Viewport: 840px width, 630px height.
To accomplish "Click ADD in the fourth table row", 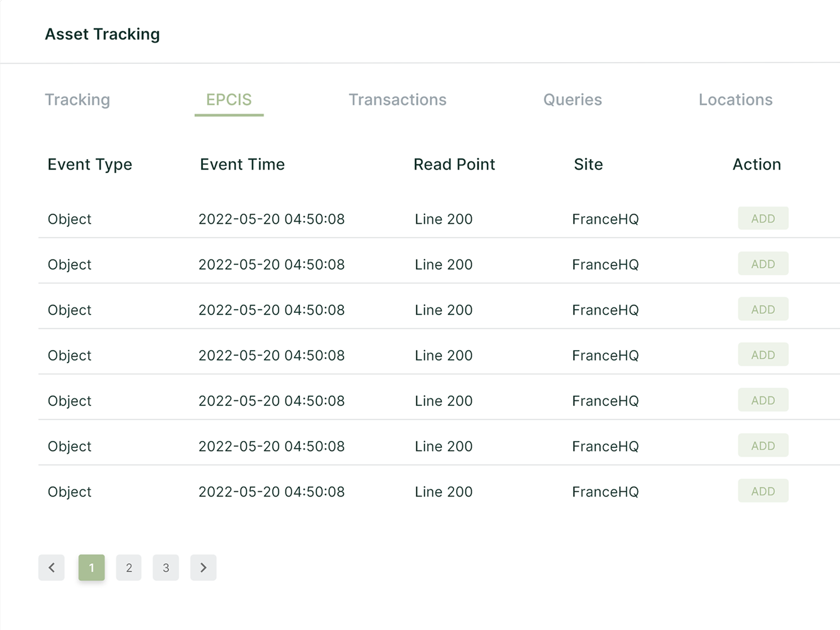I will pyautogui.click(x=763, y=355).
